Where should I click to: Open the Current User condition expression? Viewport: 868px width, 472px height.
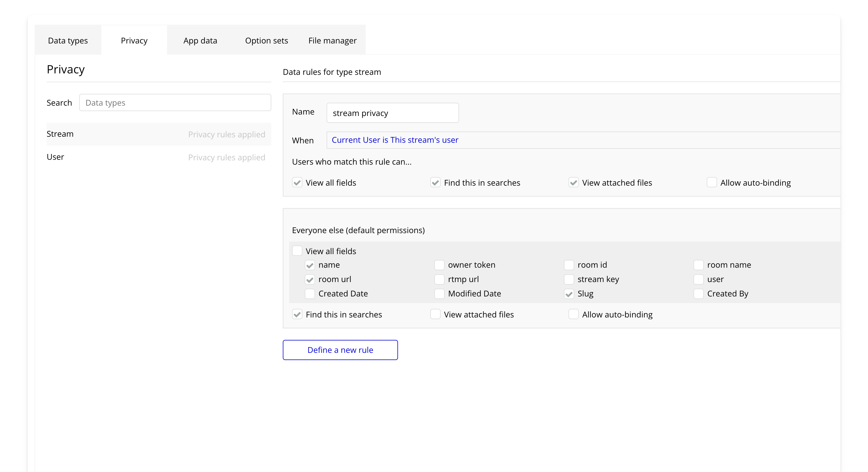coord(395,140)
